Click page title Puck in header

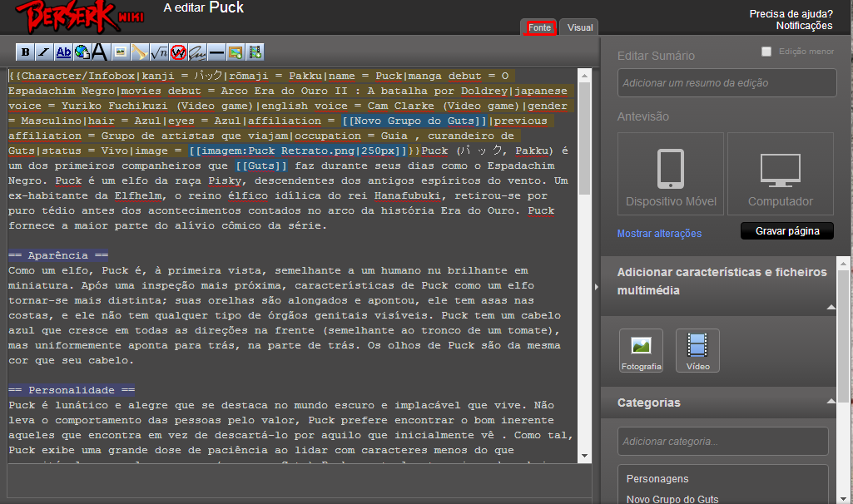[x=226, y=7]
